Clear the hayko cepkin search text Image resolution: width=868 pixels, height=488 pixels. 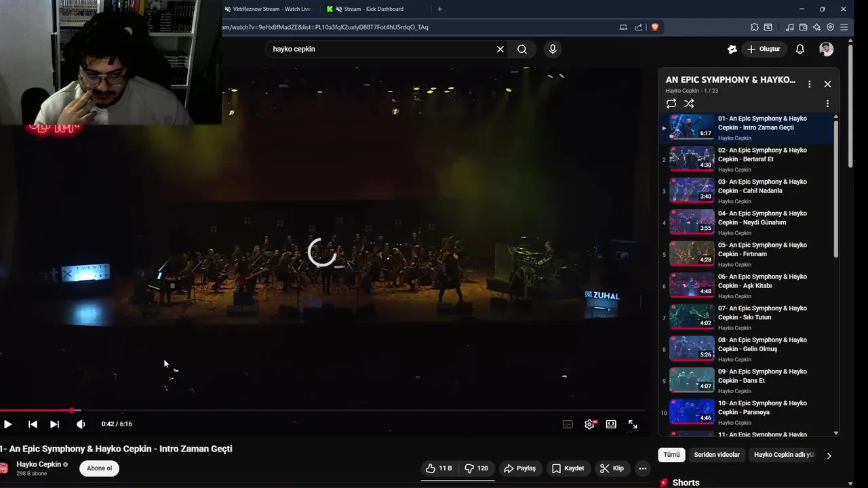500,49
